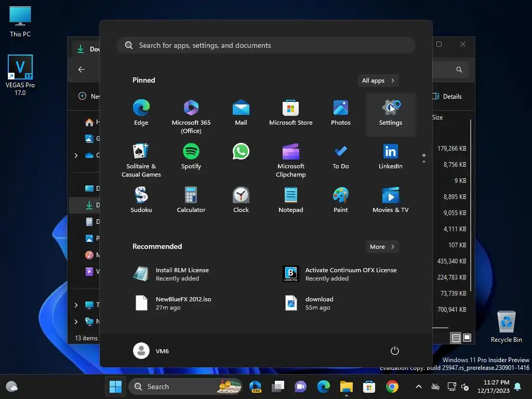Screen dimensions: 532x399
Task: Show More recommended items
Action: click(x=382, y=247)
